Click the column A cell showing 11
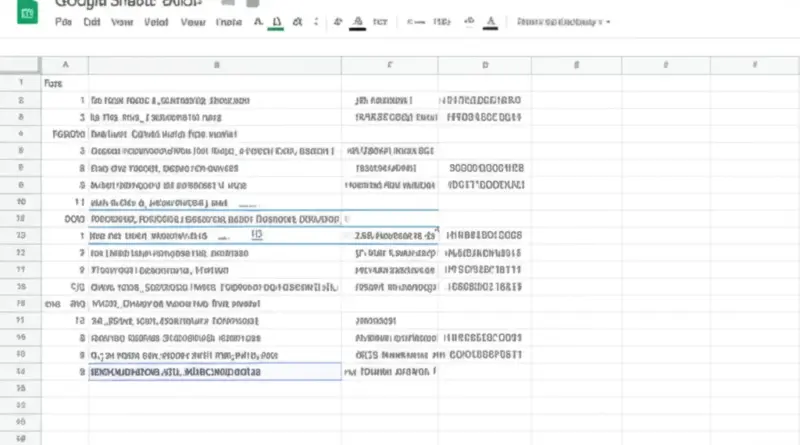This screenshot has width=800, height=445. (65, 202)
